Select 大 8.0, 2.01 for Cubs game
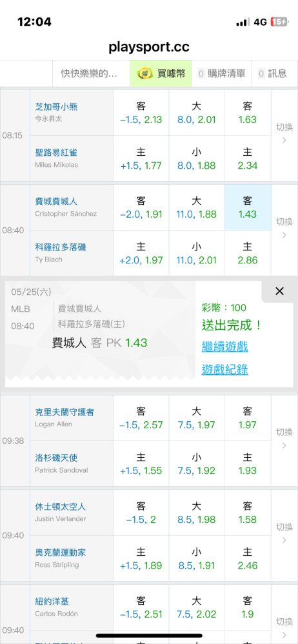This screenshot has width=298, height=644. point(197,113)
